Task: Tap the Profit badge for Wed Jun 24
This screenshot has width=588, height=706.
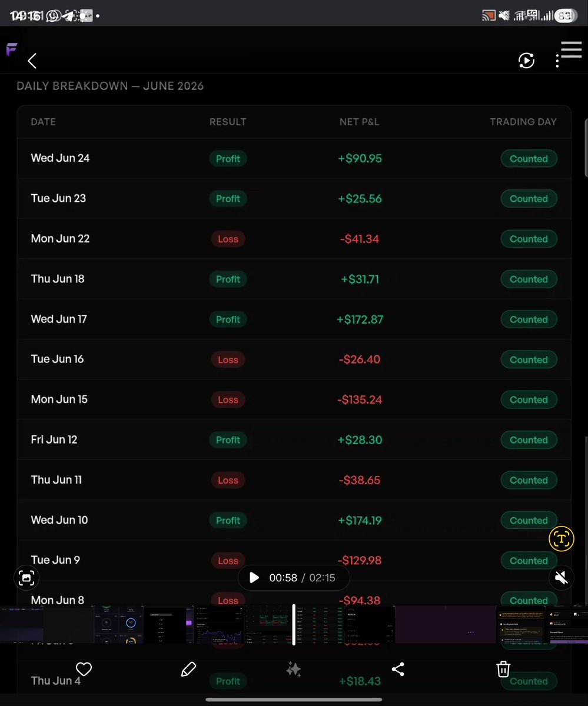Action: (228, 159)
